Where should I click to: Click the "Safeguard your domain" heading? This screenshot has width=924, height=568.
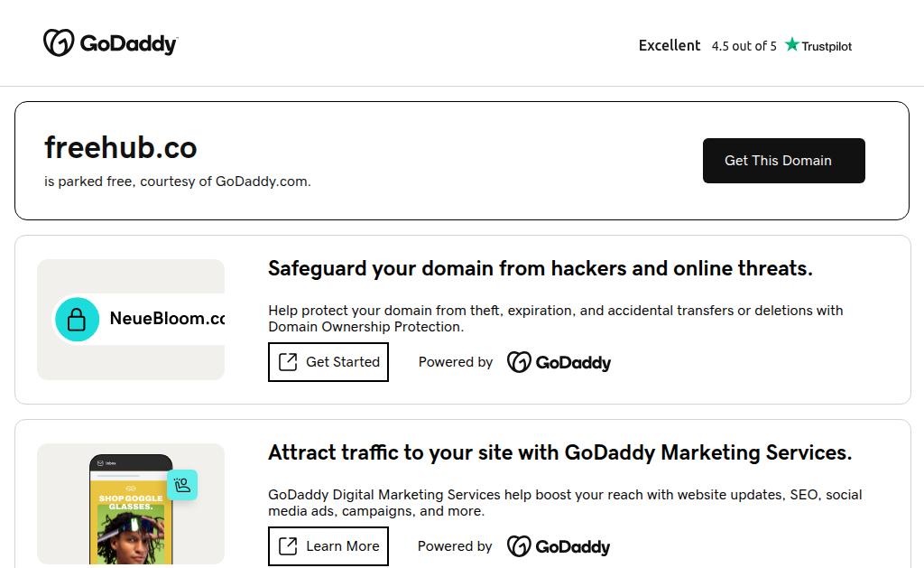[540, 268]
